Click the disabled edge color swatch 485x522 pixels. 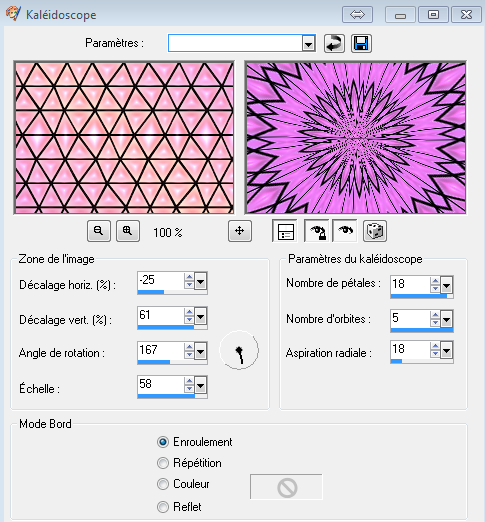click(x=286, y=487)
